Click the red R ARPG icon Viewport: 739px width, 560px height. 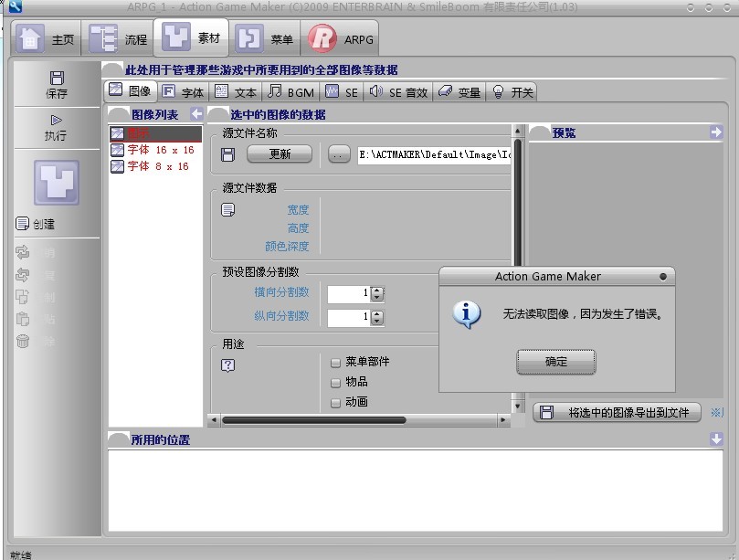coord(322,38)
